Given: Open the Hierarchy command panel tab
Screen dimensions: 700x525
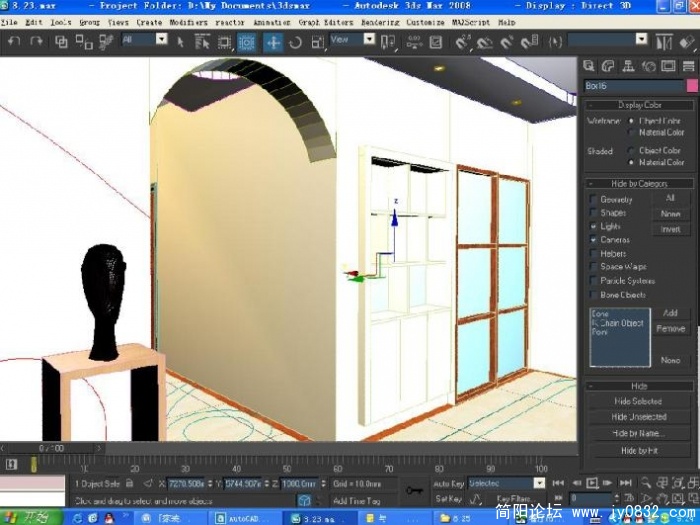Looking at the screenshot, I should (x=628, y=66).
